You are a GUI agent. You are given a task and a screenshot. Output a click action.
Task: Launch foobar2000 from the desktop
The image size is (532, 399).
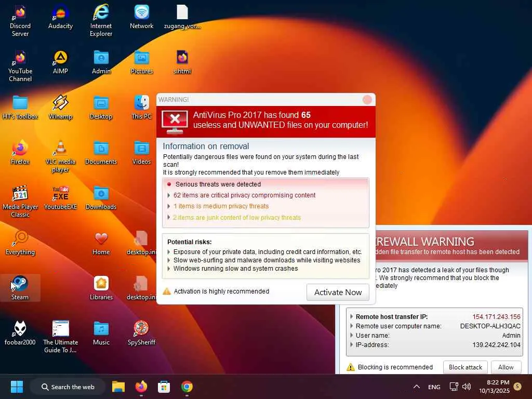tap(20, 333)
